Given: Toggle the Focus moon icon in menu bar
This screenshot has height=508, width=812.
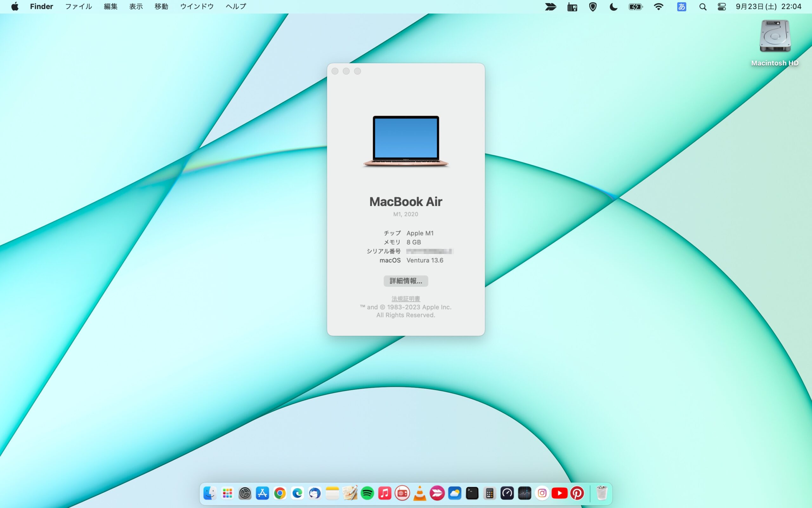Looking at the screenshot, I should click(x=613, y=7).
